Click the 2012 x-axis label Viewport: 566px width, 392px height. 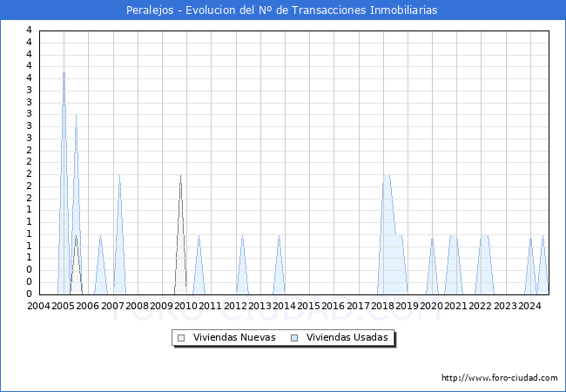pos(235,306)
